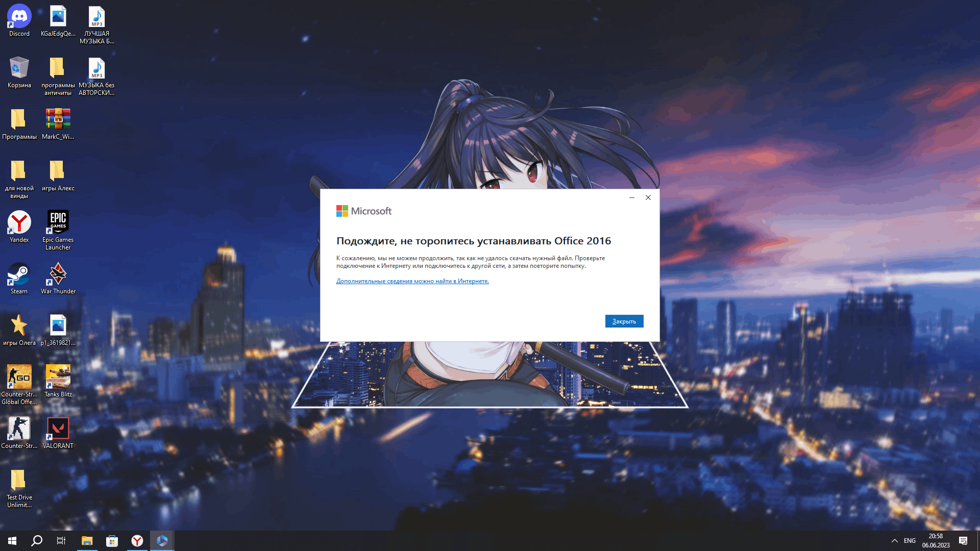Image resolution: width=980 pixels, height=551 pixels.
Task: Expand the desktop folder for новой винды
Action: point(19,170)
